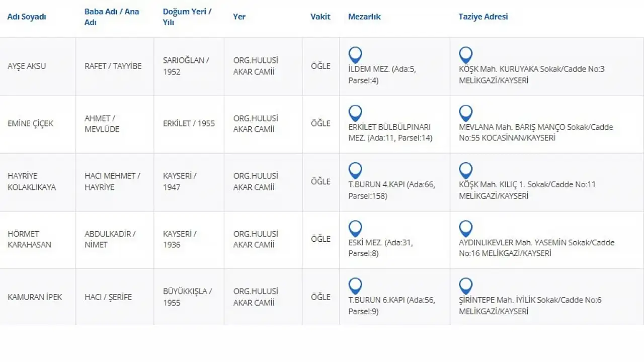The width and height of the screenshot is (644, 364).
Task: Open map pin for KURUYAKA Sokak condolence address
Action: point(465,54)
